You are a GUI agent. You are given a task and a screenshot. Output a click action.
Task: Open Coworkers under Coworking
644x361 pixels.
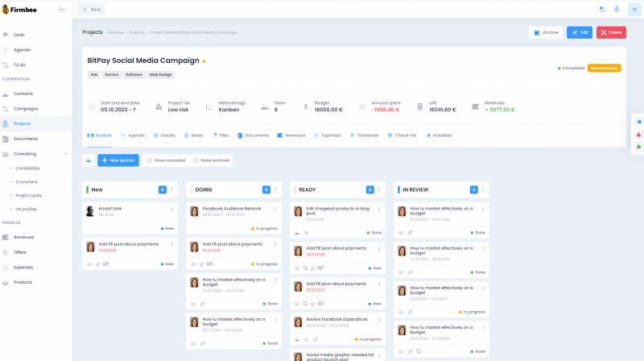tap(27, 182)
